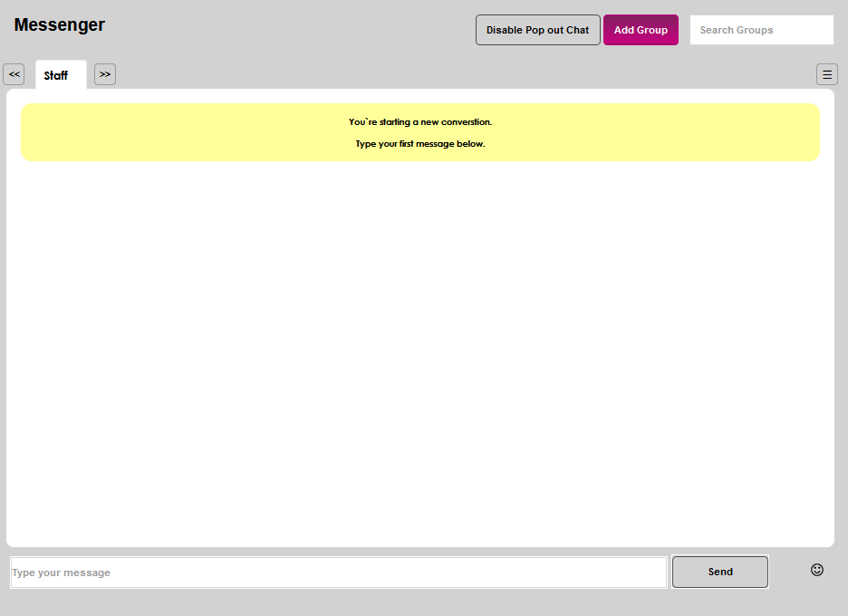The image size is (848, 616).
Task: Click 'You`re starting a new converstion.' text
Action: 420,122
